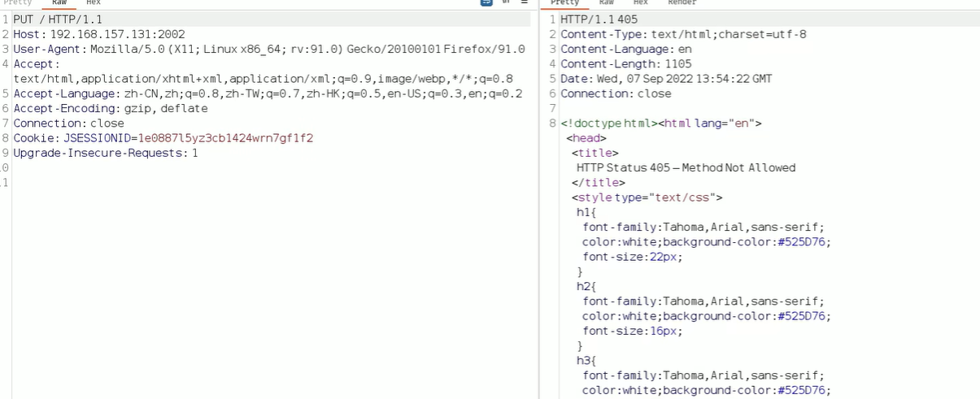
Task: Select the request Raw tab
Action: point(59,2)
